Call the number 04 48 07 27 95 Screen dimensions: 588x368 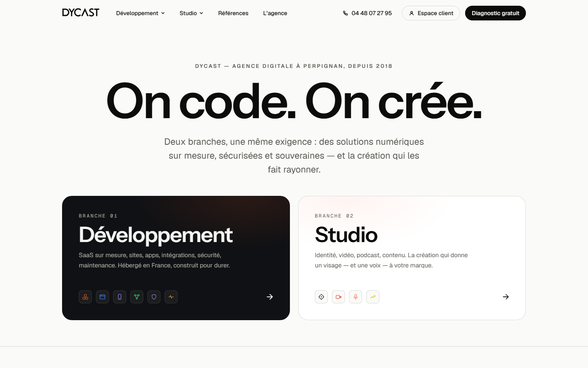pyautogui.click(x=372, y=13)
